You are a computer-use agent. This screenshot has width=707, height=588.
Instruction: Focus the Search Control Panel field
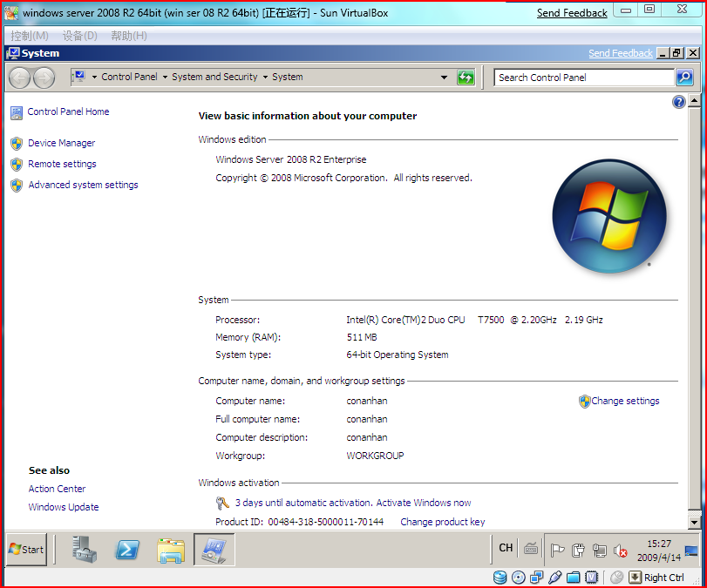pyautogui.click(x=584, y=78)
